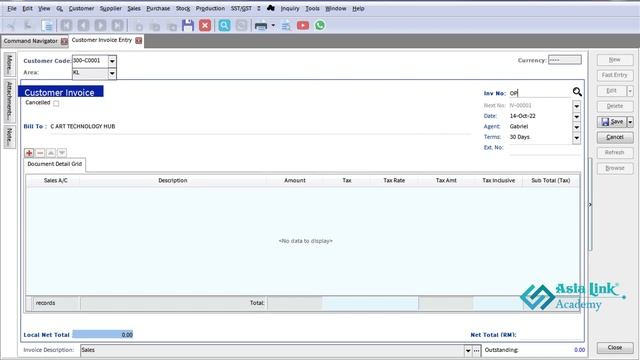Open the WhatsApp icon in toolbar
This screenshot has height=360, width=640.
(320, 25)
